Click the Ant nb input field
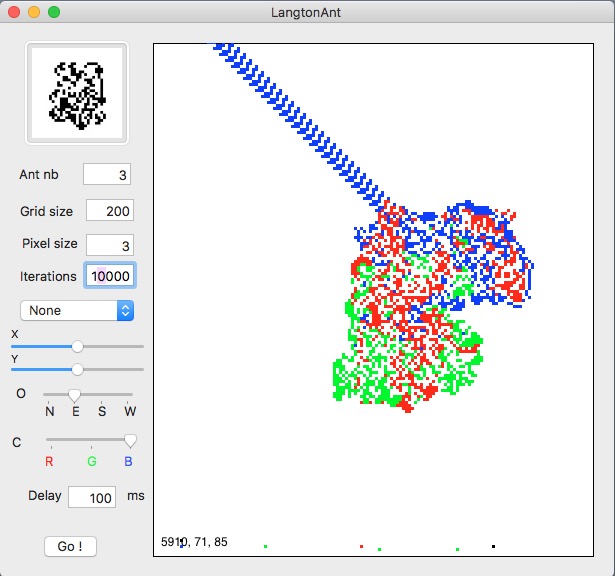Screen dimensions: 615x576 pos(107,174)
